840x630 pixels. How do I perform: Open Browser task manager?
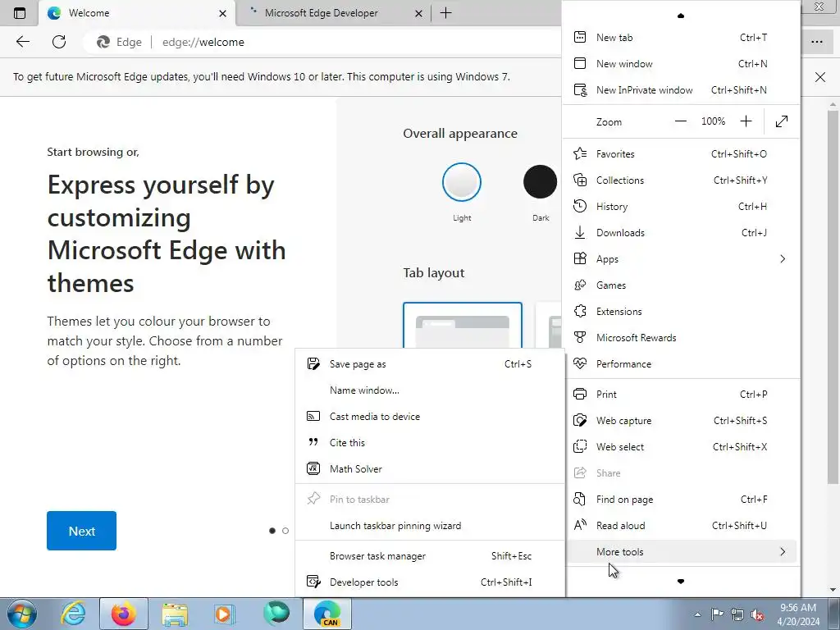click(x=430, y=556)
